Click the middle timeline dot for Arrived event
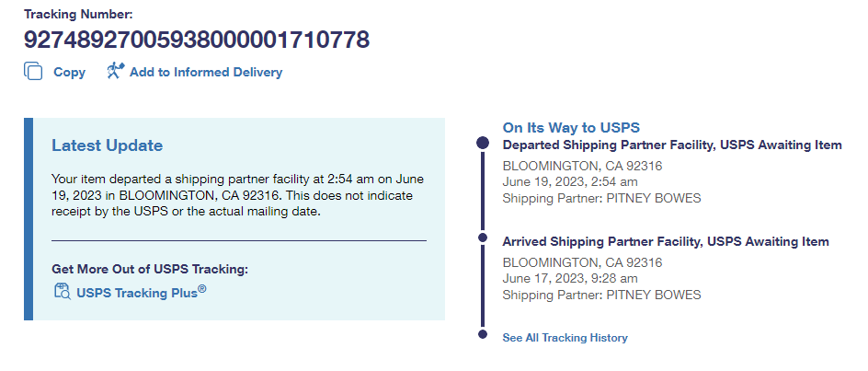Image resolution: width=868 pixels, height=371 pixels. point(483,240)
